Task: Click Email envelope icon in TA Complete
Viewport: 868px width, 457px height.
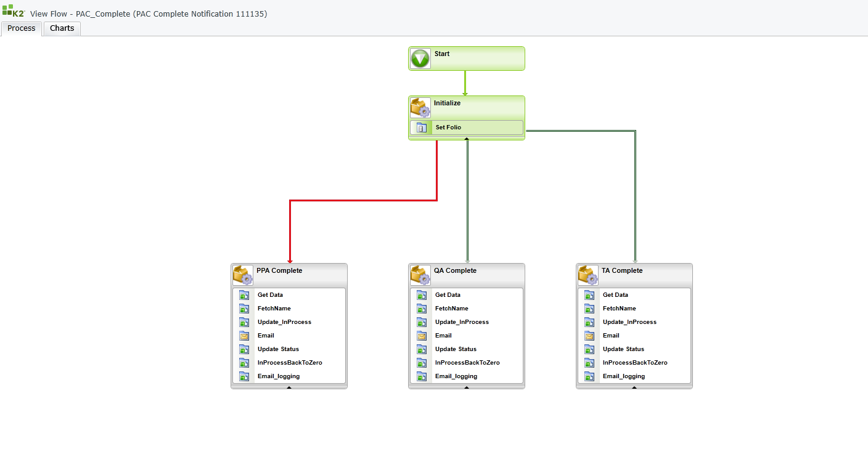Action: [x=589, y=336]
